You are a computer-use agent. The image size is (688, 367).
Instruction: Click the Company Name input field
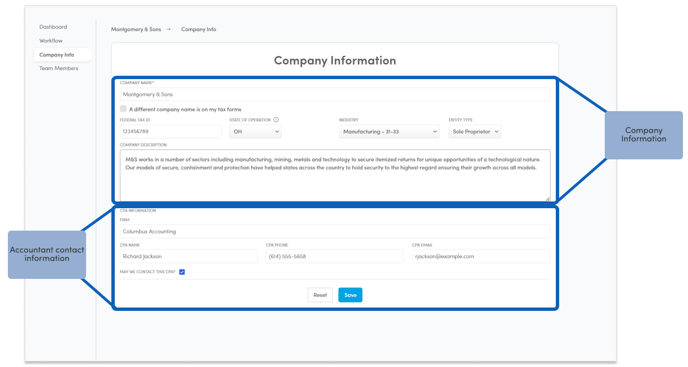pos(335,94)
